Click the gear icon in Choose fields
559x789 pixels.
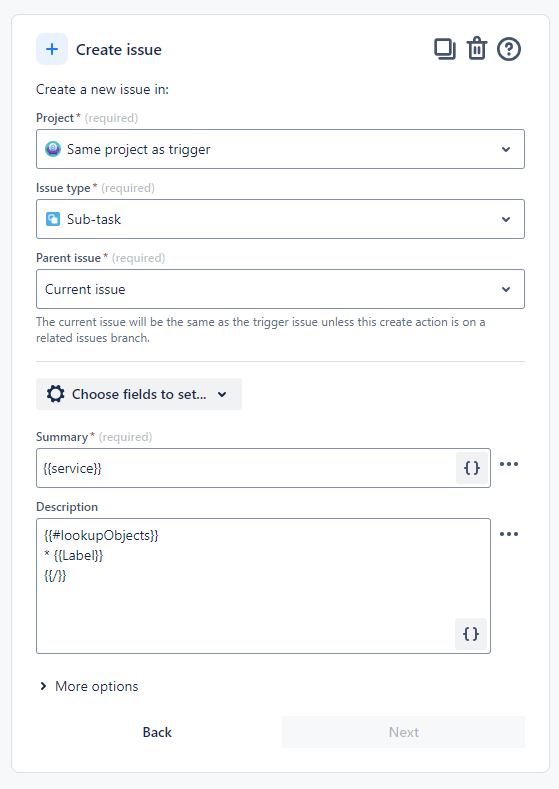[x=55, y=394]
